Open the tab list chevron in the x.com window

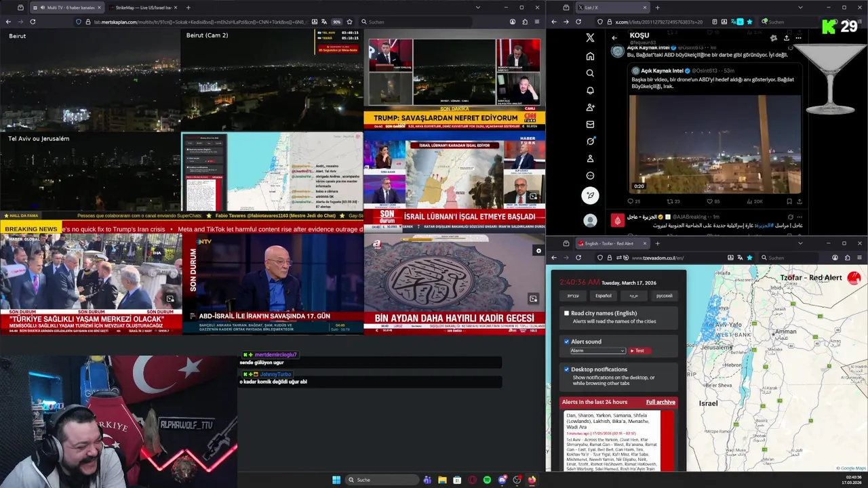pyautogui.click(x=800, y=7)
